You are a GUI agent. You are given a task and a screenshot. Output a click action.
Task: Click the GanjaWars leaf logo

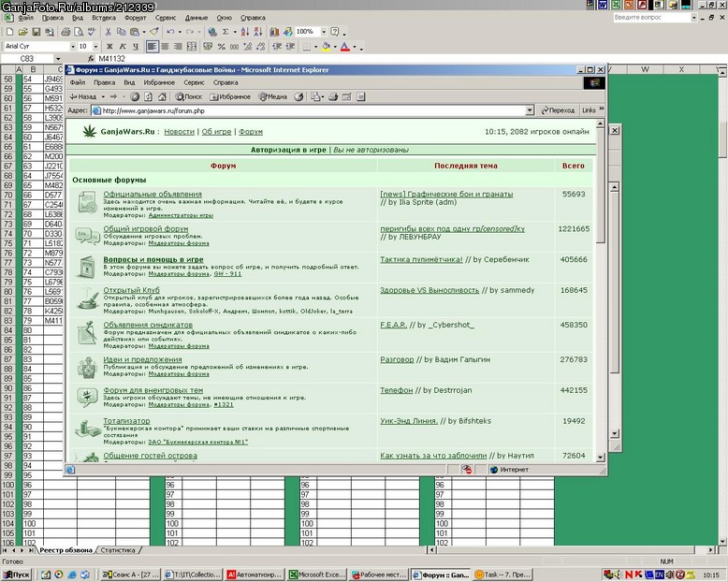click(x=90, y=131)
